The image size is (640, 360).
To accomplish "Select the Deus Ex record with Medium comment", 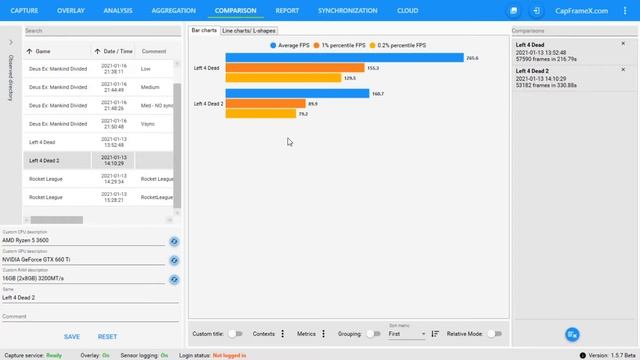I will [x=98, y=87].
